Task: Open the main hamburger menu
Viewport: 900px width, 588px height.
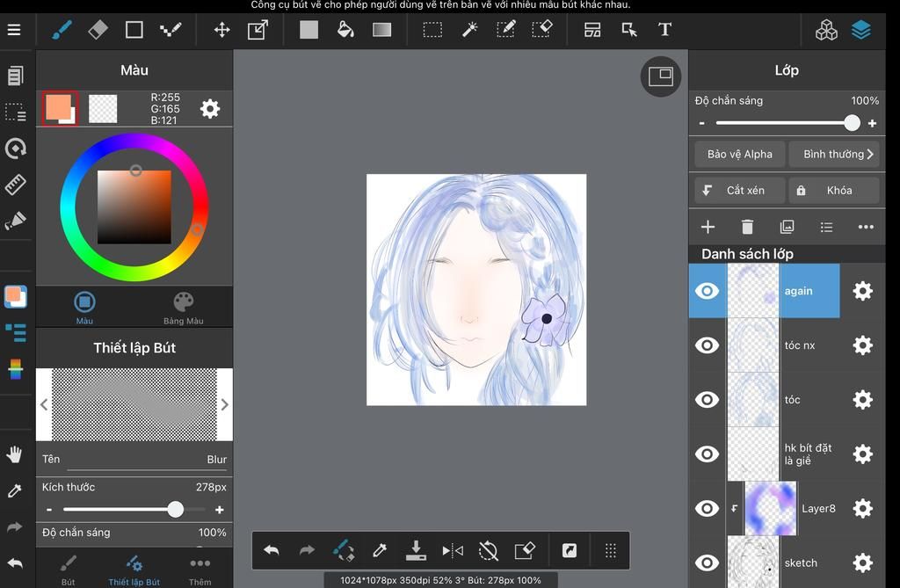Action: 14,29
